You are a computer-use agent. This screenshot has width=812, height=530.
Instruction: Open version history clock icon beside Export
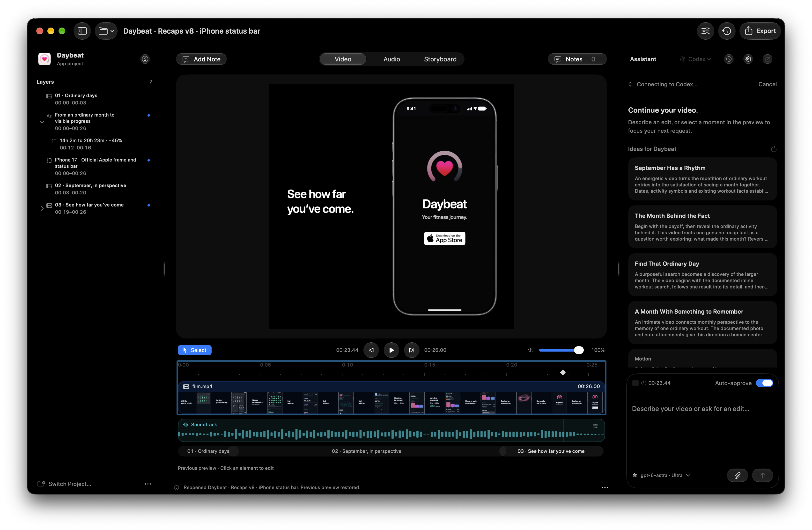(x=727, y=31)
